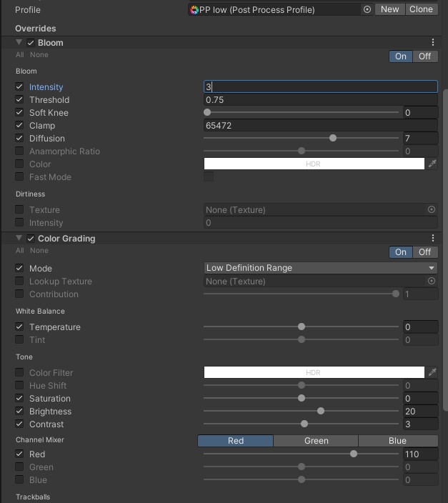
Task: Uncheck the Diffusion override
Action: tap(19, 138)
